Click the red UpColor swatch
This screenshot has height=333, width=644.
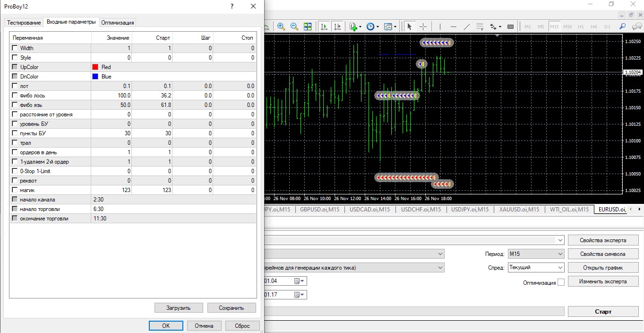tap(95, 67)
